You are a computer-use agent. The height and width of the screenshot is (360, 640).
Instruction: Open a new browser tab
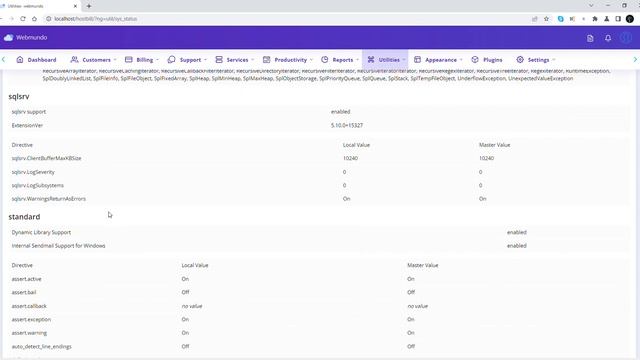[89, 6]
